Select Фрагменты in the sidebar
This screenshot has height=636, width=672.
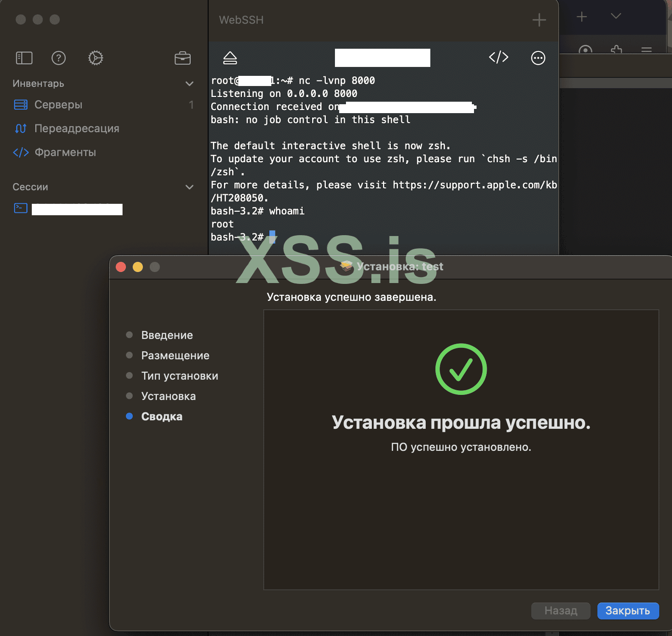[65, 152]
